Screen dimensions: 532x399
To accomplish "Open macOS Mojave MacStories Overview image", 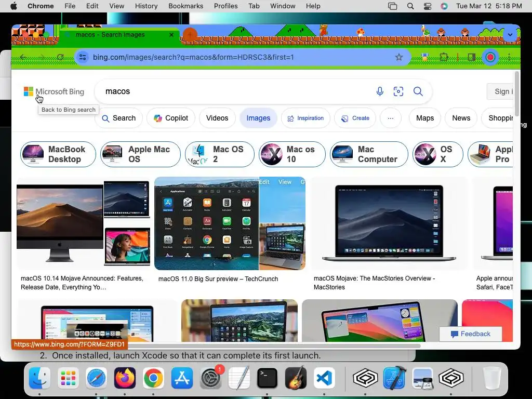I will tap(389, 223).
